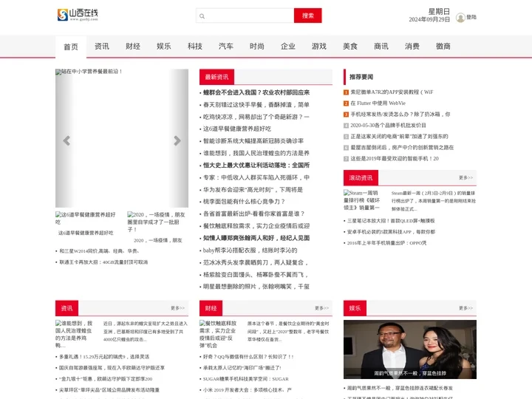Open 索尼微单A7R2的APP安装教程 link
The image size is (532, 399).
[392, 92]
